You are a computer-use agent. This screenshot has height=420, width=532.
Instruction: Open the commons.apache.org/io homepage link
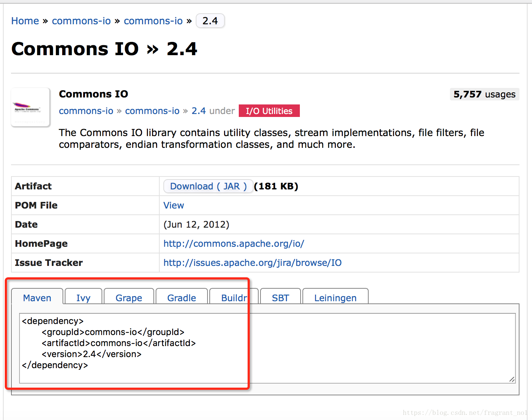(234, 243)
